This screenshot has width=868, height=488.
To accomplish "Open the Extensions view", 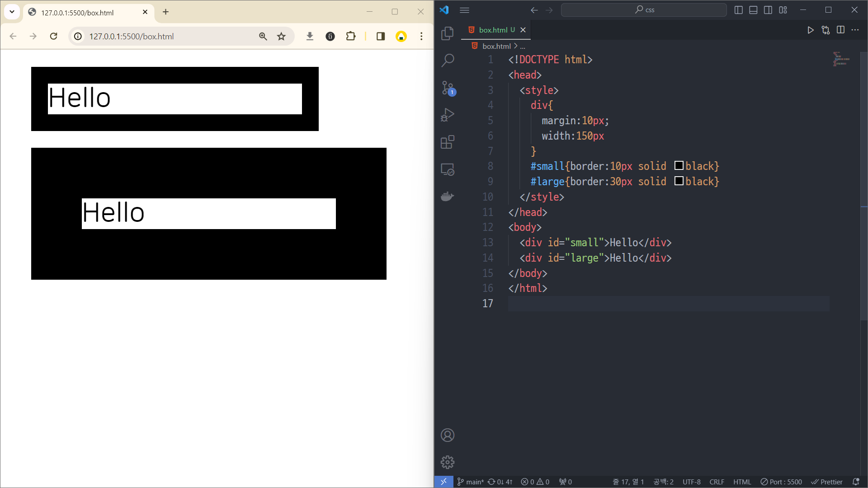I will click(447, 142).
